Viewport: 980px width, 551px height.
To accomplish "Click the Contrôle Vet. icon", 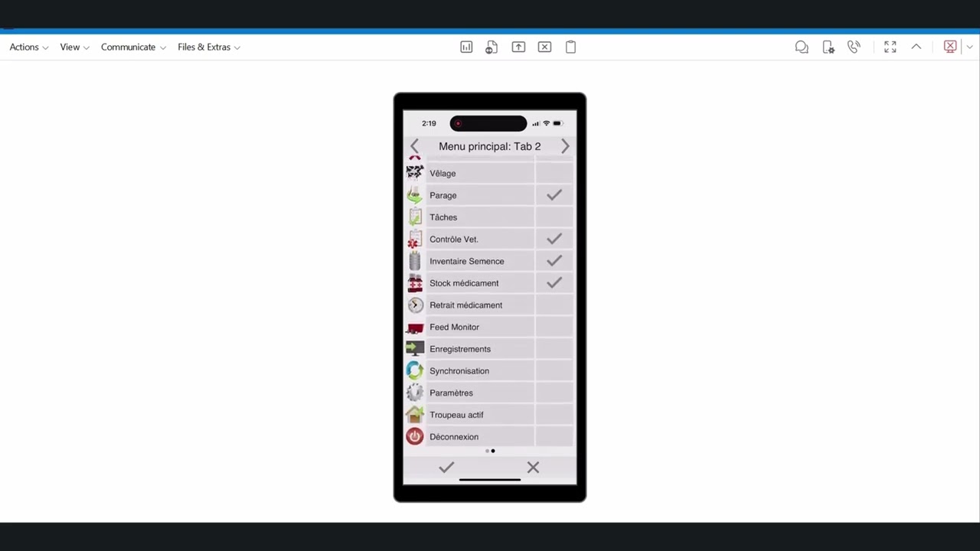I will click(x=414, y=239).
